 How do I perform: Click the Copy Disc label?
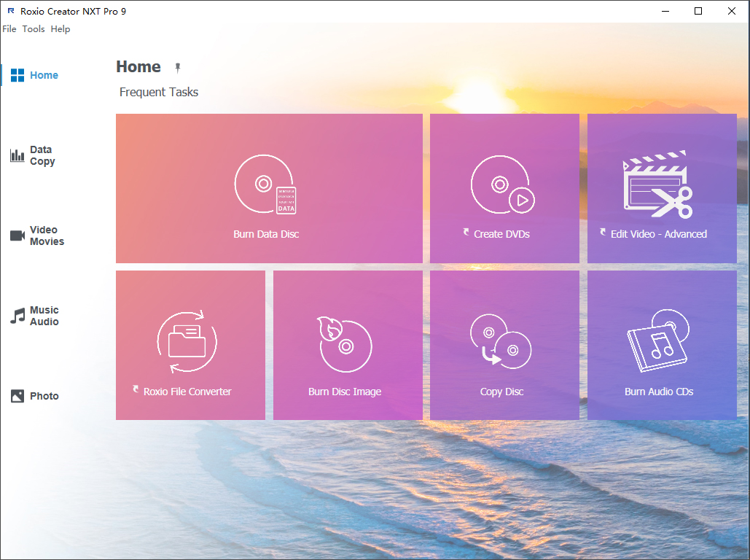pyautogui.click(x=501, y=392)
